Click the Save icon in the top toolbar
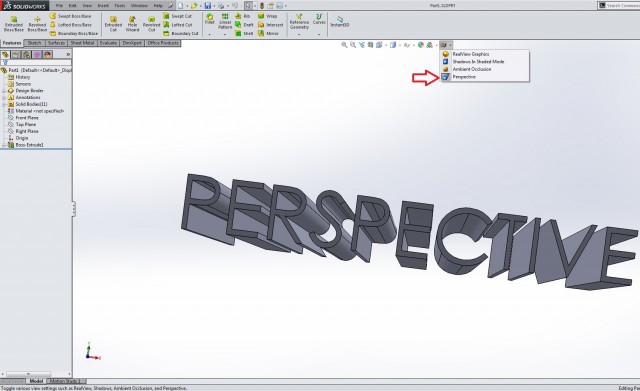 (x=208, y=6)
